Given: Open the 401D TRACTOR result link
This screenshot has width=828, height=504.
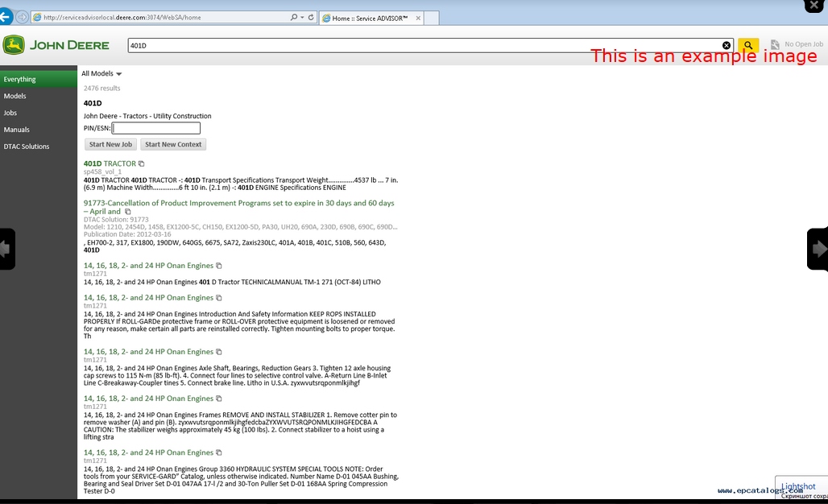Looking at the screenshot, I should (x=110, y=163).
